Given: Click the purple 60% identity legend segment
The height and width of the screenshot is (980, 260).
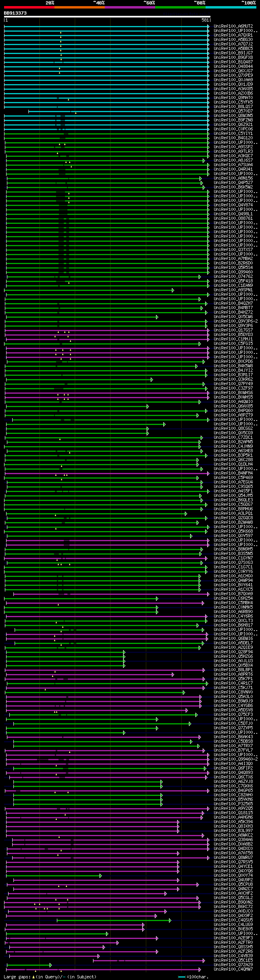Looking at the screenshot, I should (x=130, y=7).
